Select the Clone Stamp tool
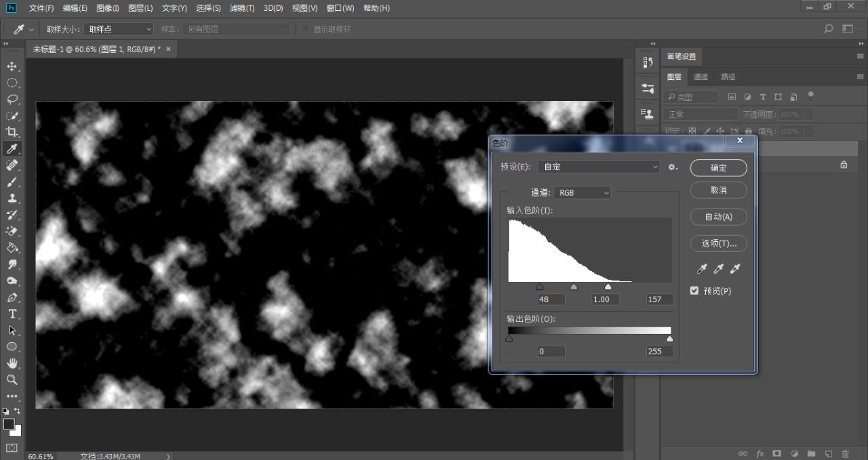 (12, 198)
